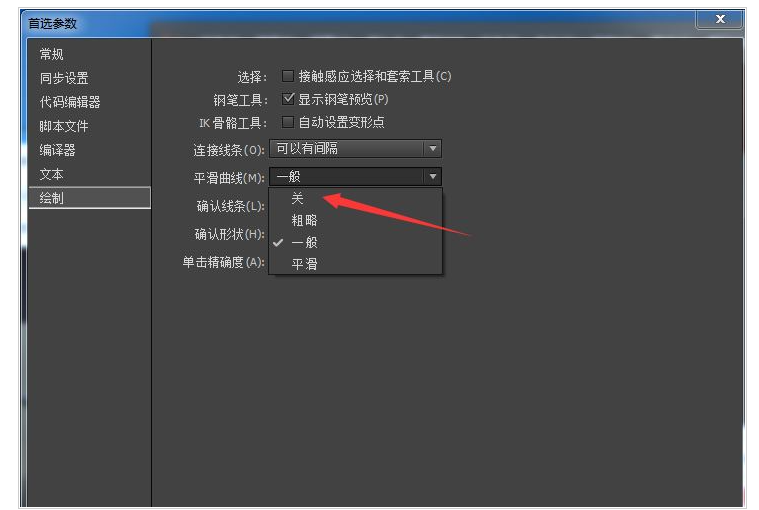Image resolution: width=759 pixels, height=510 pixels.
Task: Click the 单击精确度(A) field label
Action: coord(222,262)
